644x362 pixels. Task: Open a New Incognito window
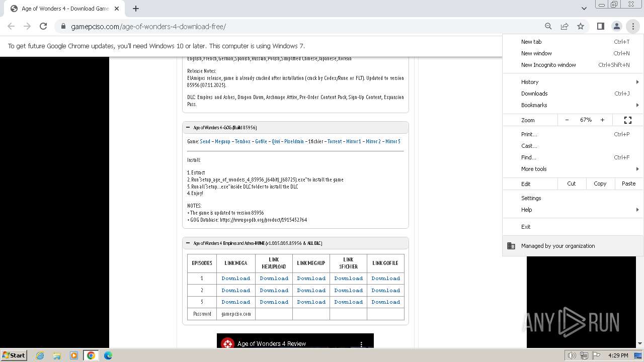[573, 65]
